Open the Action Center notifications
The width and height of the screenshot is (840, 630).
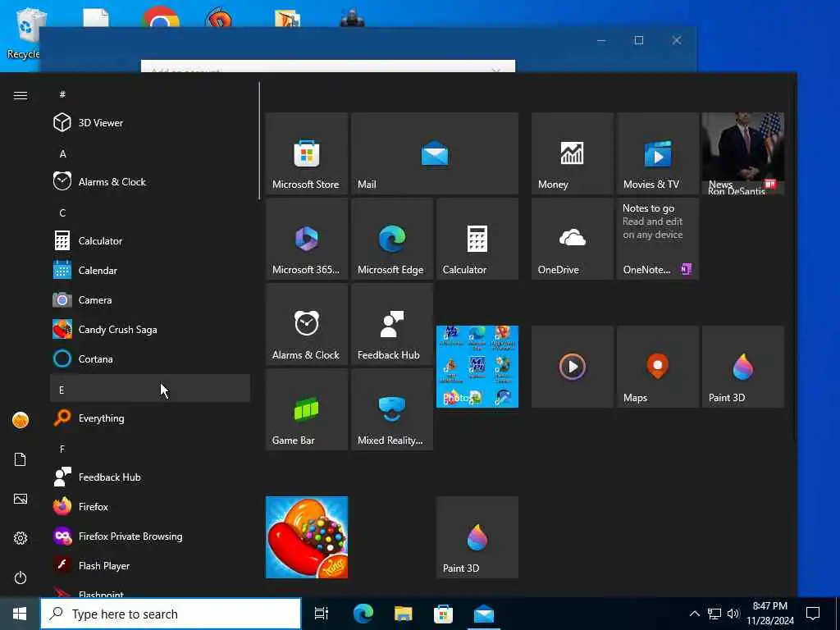(813, 614)
